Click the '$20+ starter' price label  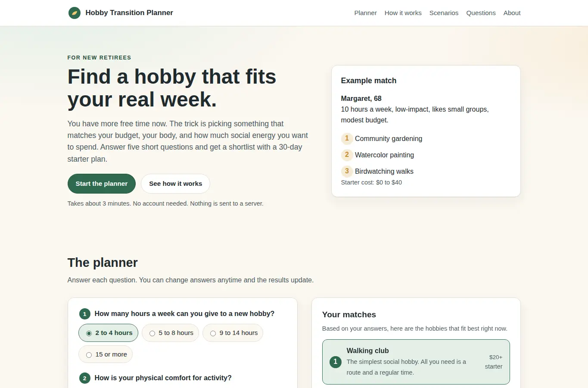coord(494,362)
